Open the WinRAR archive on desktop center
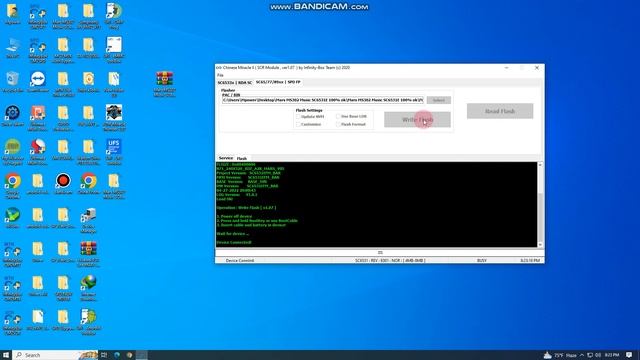The height and width of the screenshot is (360, 640). (x=164, y=84)
